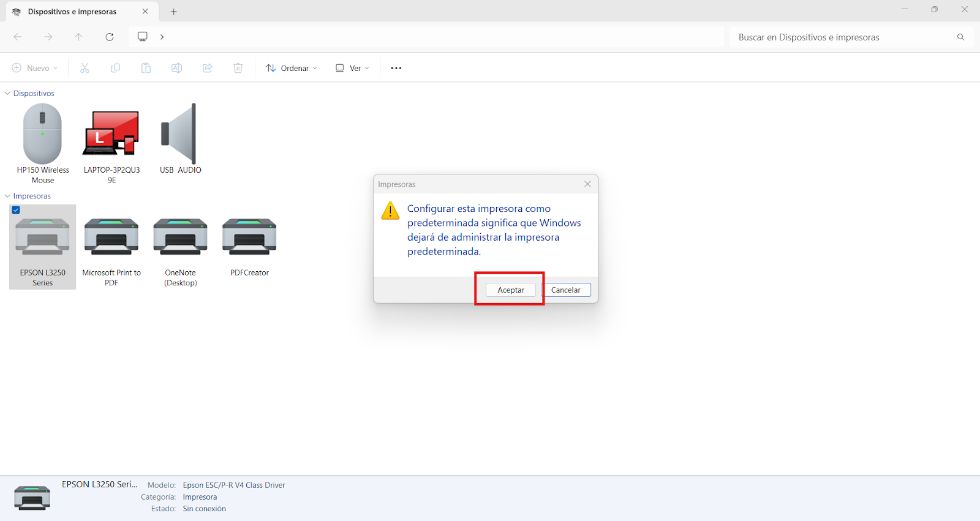
Task: Close the Impresoras dialog with X
Action: click(x=587, y=184)
